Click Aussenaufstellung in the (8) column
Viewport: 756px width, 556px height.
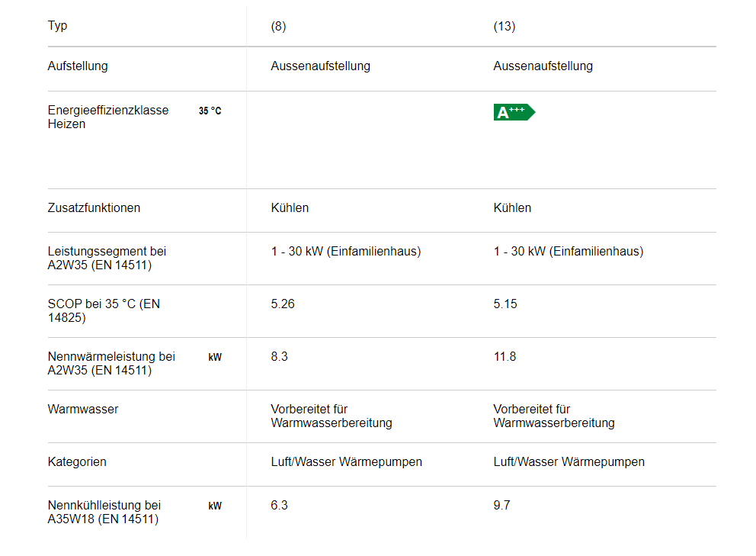point(321,66)
